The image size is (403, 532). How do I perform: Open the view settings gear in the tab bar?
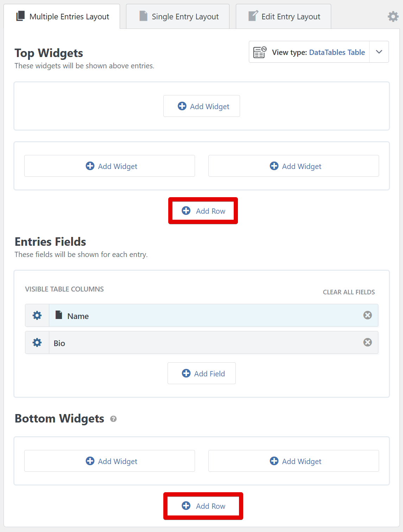393,17
